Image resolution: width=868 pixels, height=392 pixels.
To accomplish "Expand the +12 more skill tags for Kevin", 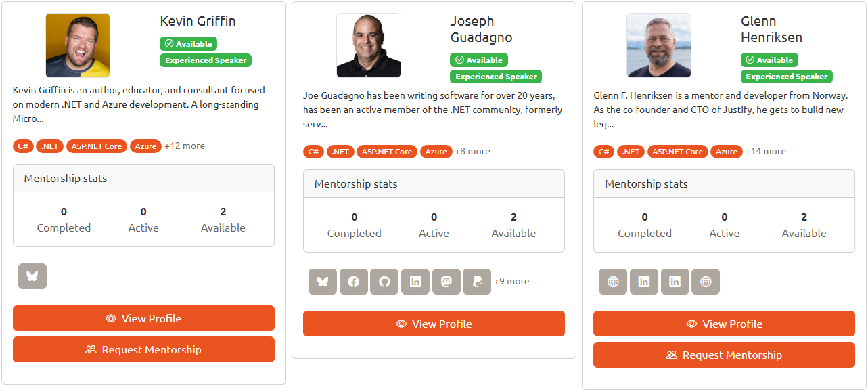I will point(185,146).
